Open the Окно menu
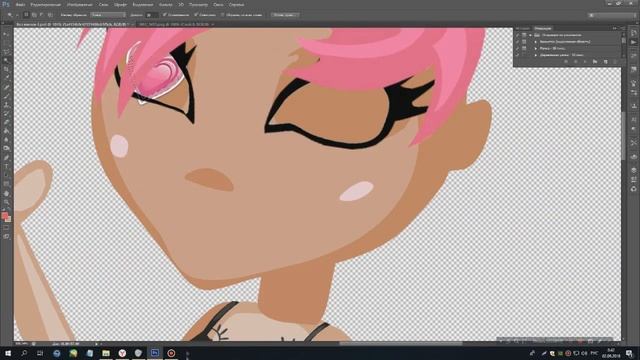This screenshot has width=640, height=360. [x=218, y=4]
